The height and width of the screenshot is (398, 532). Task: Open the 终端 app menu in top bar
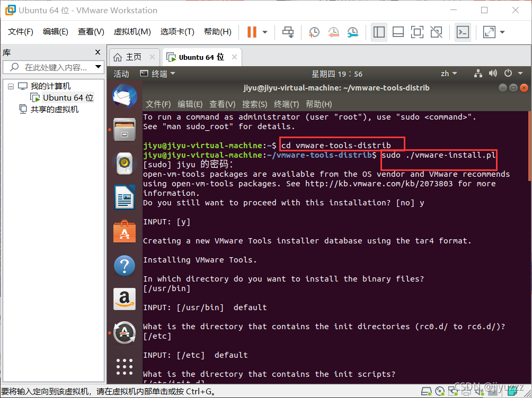pyautogui.click(x=157, y=74)
